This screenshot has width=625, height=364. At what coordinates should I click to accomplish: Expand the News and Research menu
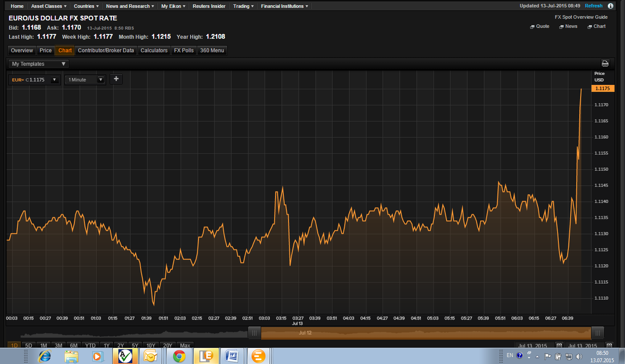pyautogui.click(x=130, y=6)
